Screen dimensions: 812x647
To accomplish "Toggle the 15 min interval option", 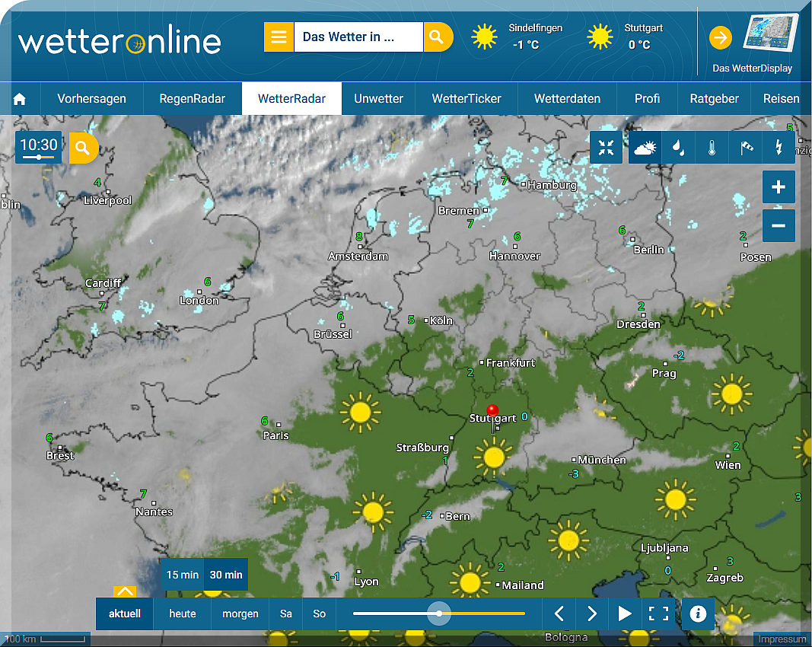I will [x=183, y=575].
